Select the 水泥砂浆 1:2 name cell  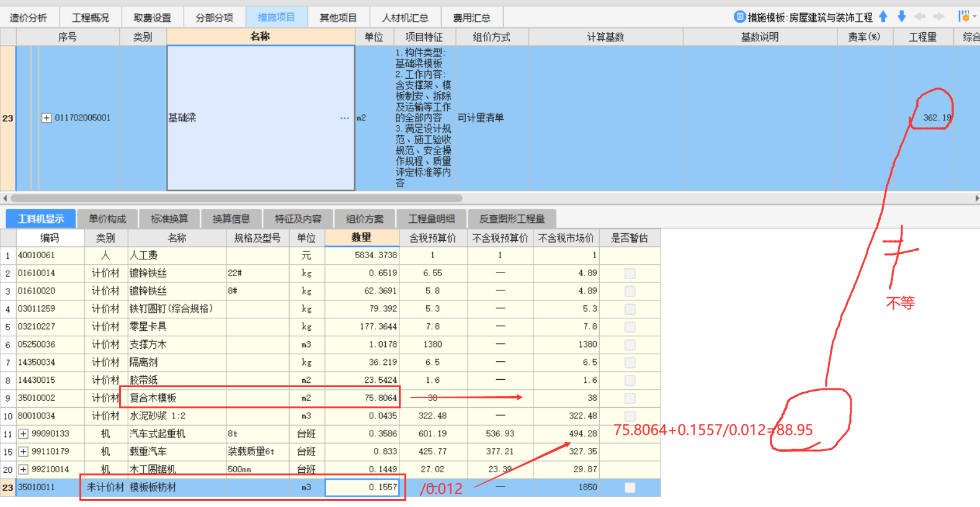point(177,416)
